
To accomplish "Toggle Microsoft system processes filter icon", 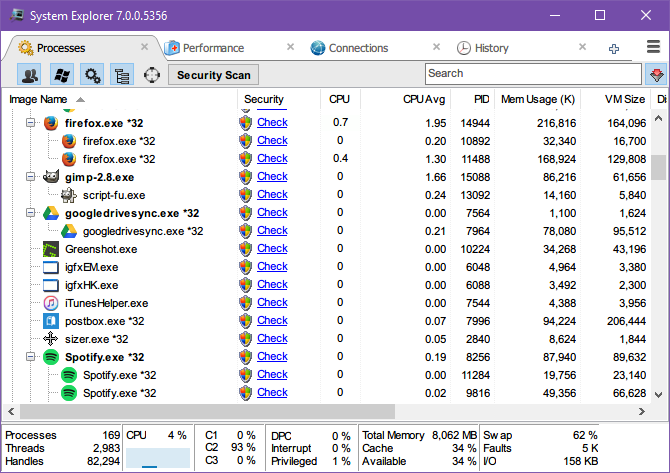I will click(x=61, y=74).
